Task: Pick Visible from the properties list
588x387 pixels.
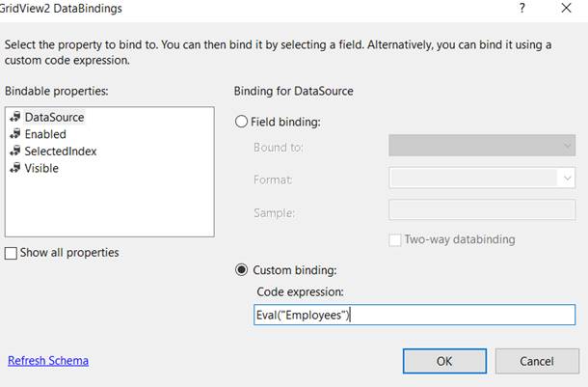Action: click(x=41, y=169)
